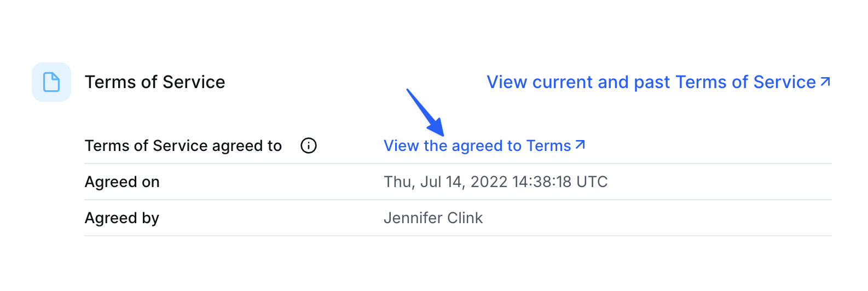Click the document icon beside Terms of Service
Screen dimensions: 868x291
[x=51, y=82]
